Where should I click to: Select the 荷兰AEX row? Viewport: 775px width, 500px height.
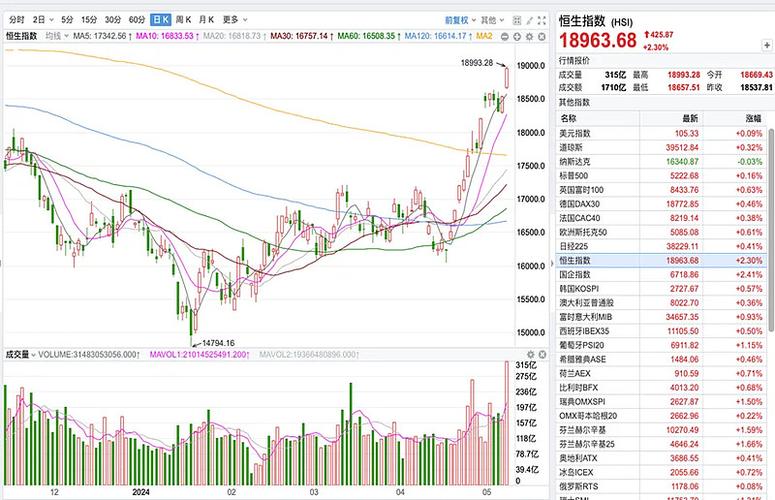pos(661,374)
